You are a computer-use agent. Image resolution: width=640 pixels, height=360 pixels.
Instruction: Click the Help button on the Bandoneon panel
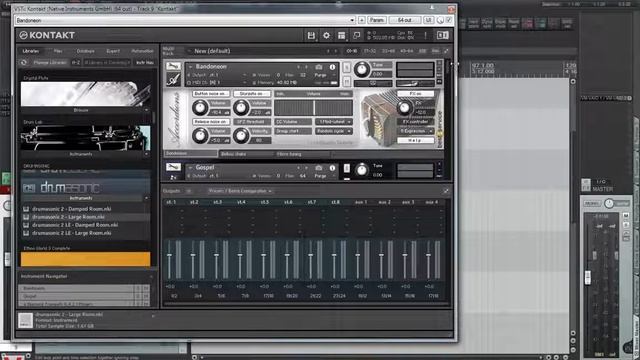(x=416, y=140)
